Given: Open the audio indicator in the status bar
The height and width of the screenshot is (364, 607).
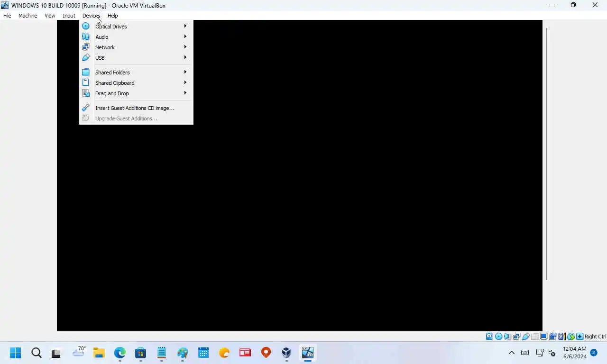Looking at the screenshot, I should (x=507, y=337).
